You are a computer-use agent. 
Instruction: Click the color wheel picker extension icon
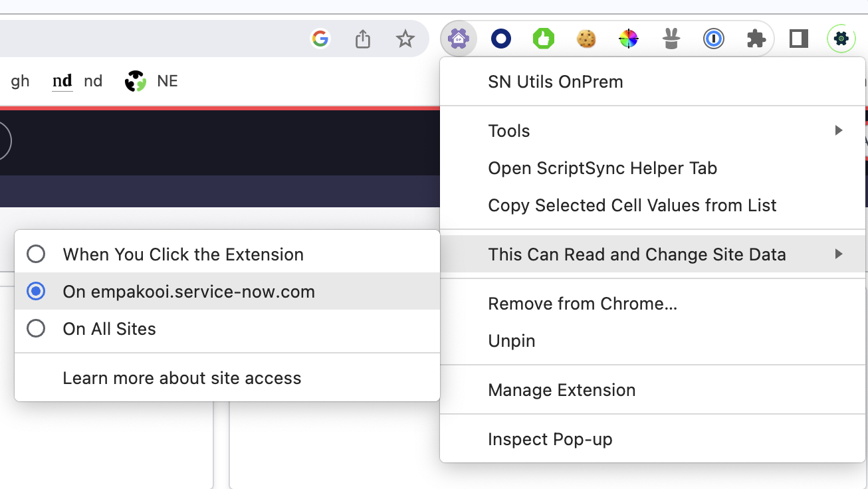(x=629, y=39)
